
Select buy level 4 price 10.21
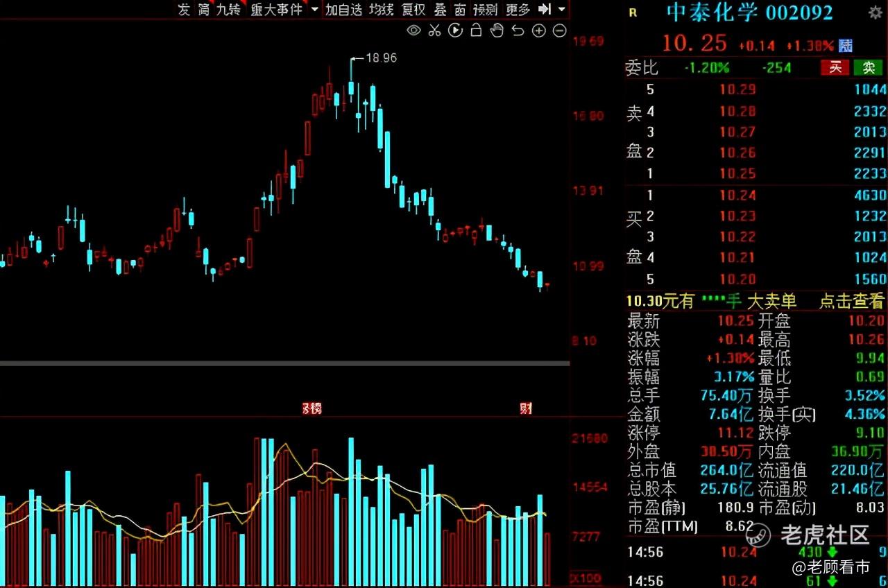[737, 258]
